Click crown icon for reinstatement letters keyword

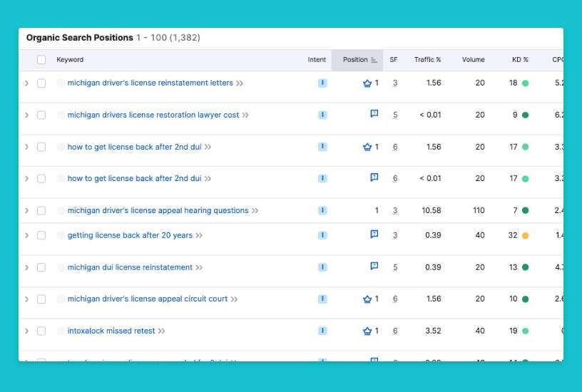(x=367, y=83)
